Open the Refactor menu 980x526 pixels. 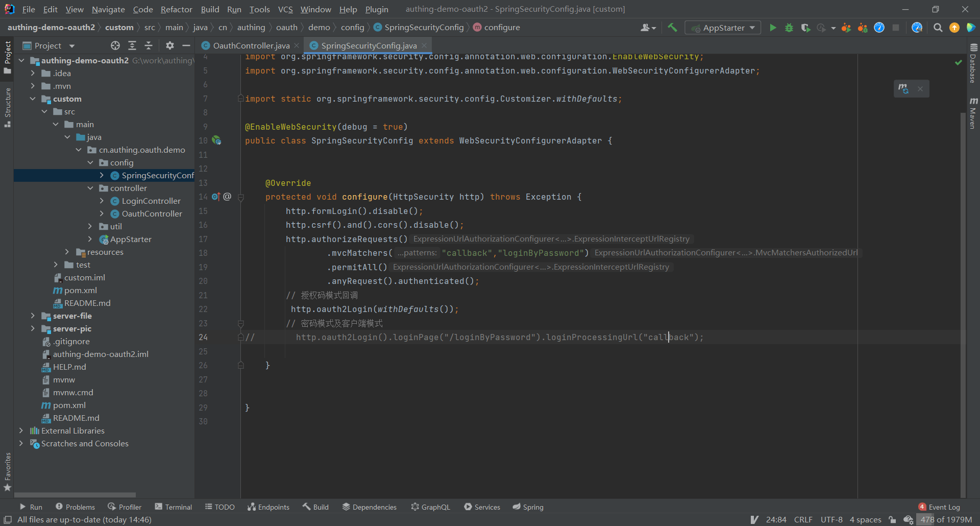coord(176,9)
